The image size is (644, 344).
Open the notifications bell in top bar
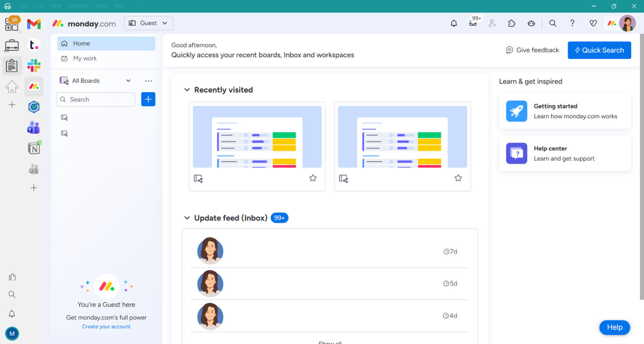click(x=454, y=24)
